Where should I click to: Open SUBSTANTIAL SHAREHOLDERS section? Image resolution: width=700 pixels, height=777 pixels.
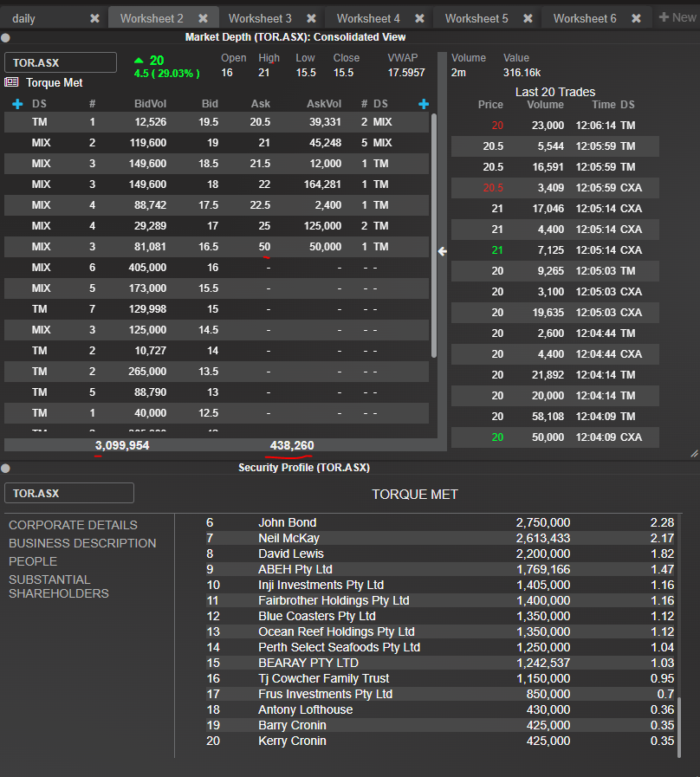point(59,586)
